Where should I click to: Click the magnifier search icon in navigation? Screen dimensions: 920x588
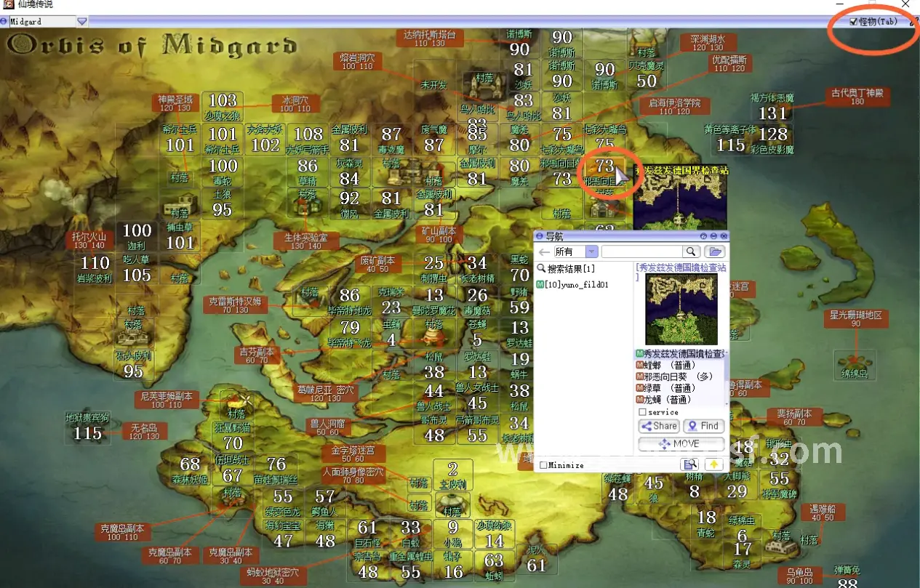point(692,251)
